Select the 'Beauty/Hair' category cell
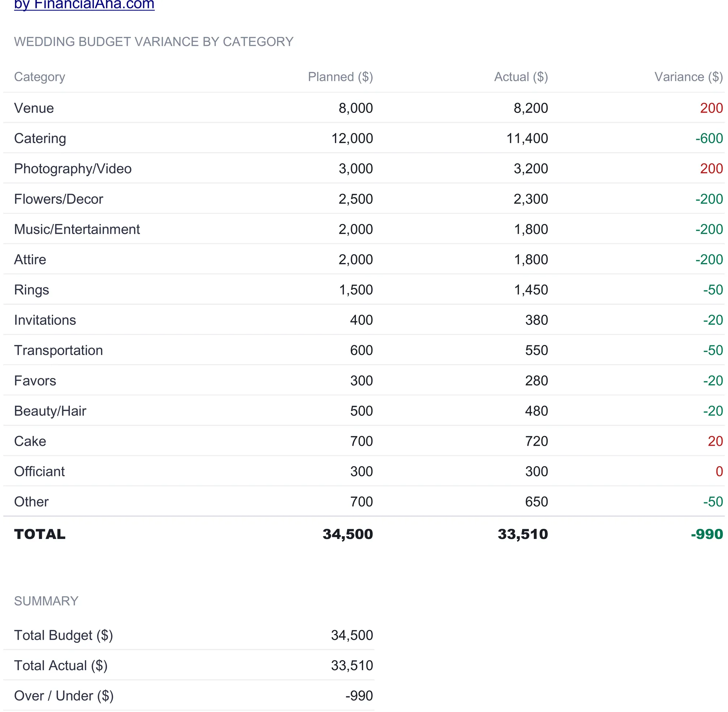Image resolution: width=728 pixels, height=712 pixels. (50, 411)
